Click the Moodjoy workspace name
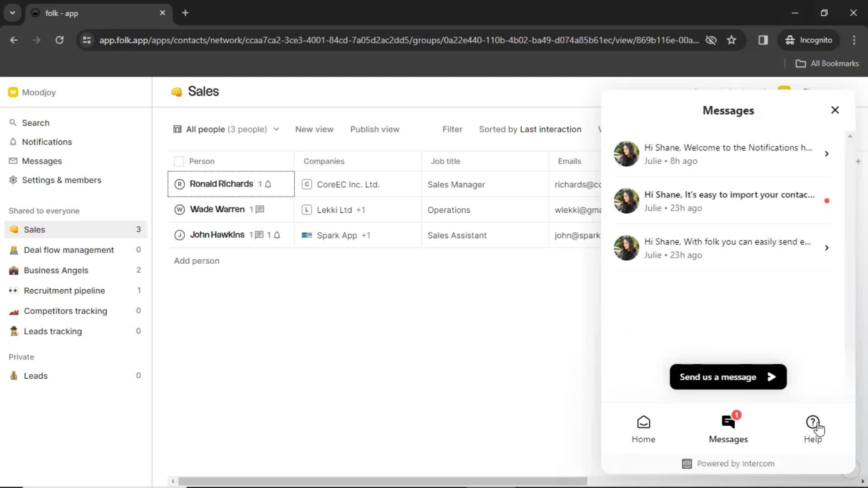Image resolution: width=868 pixels, height=488 pixels. tap(39, 92)
